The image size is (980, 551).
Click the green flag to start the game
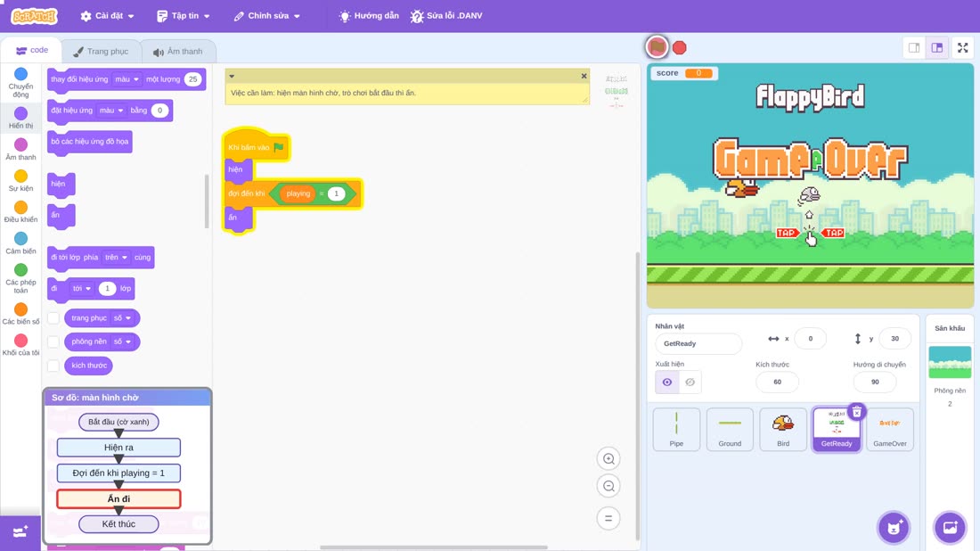point(657,47)
